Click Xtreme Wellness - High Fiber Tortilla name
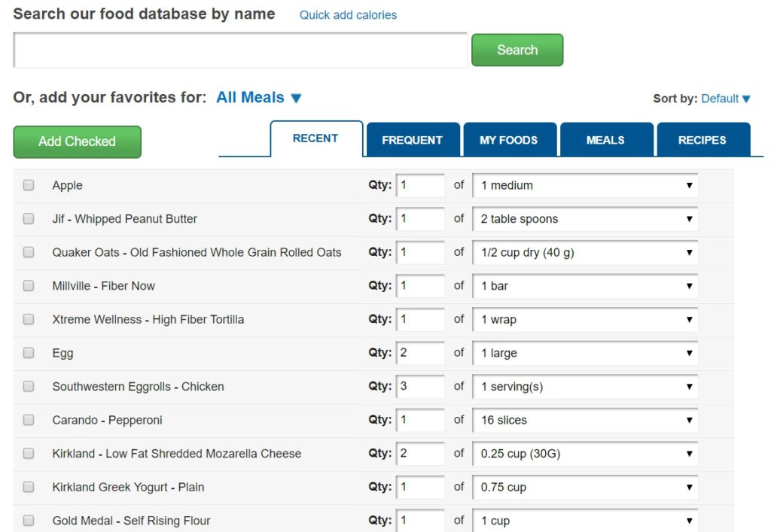Viewport: 771px width, 532px height. point(148,319)
